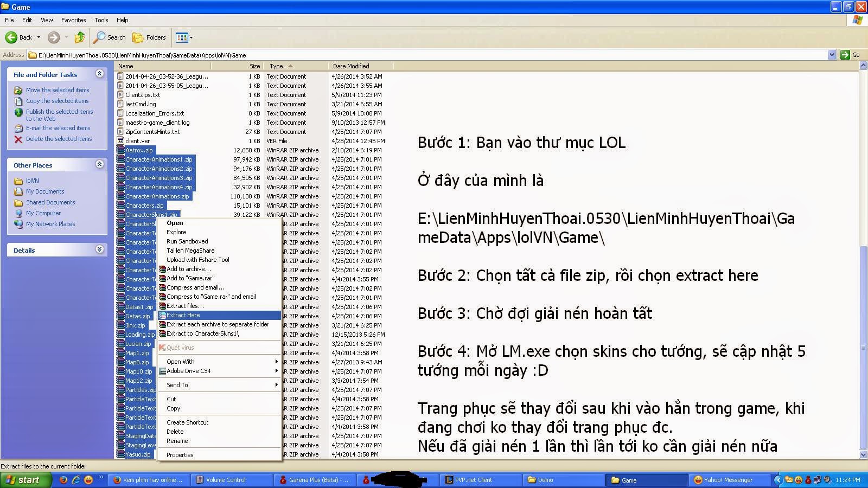Open the Favorites menu

pos(73,20)
